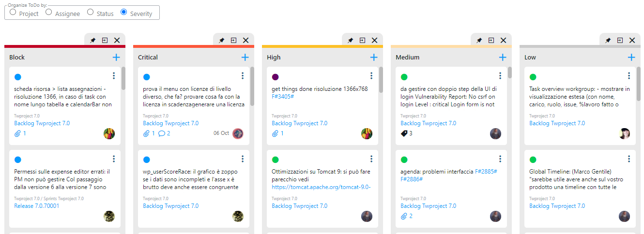Select the Assignee radio option
The image size is (644, 234).
point(49,12)
